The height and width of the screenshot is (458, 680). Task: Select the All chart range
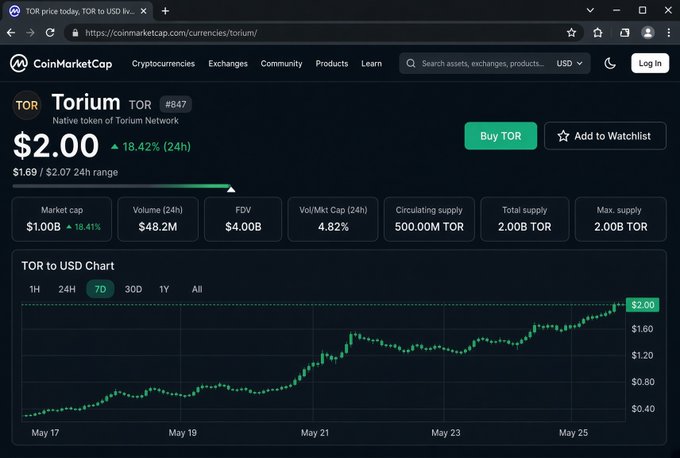coord(197,289)
